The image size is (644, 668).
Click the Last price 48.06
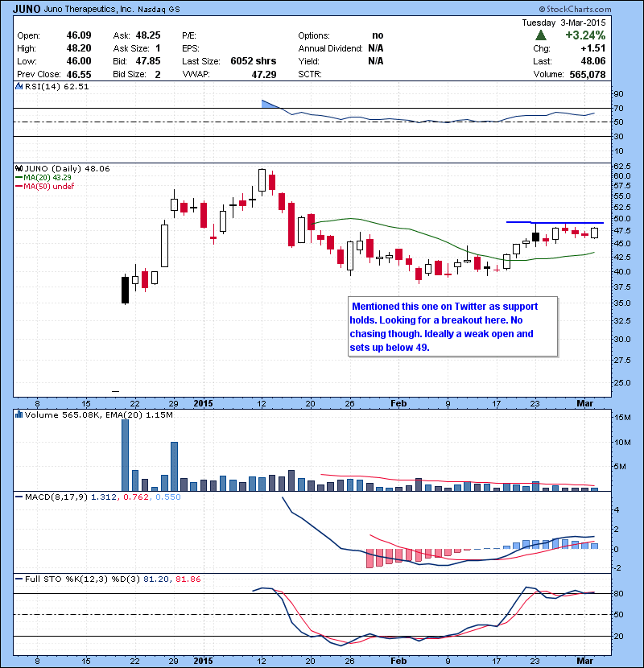592,61
